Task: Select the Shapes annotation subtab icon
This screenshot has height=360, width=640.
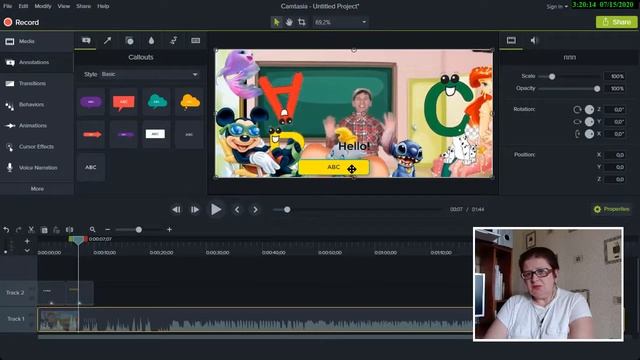Action: click(x=129, y=40)
